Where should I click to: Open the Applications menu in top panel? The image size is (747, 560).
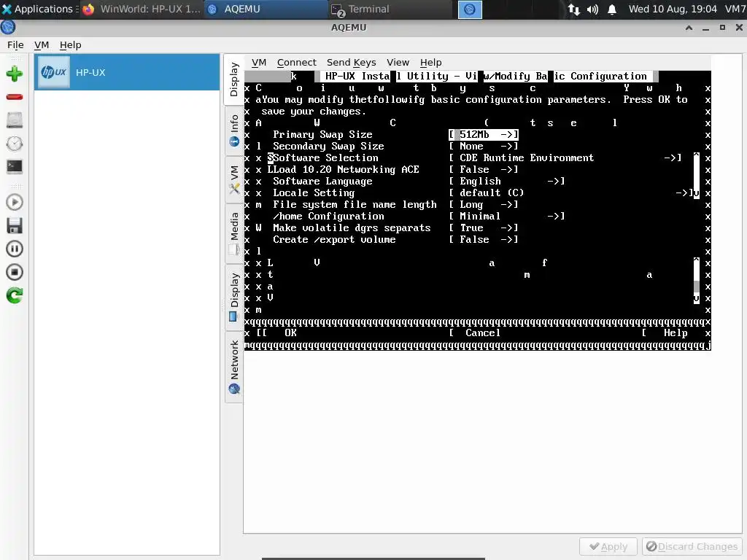(x=39, y=9)
